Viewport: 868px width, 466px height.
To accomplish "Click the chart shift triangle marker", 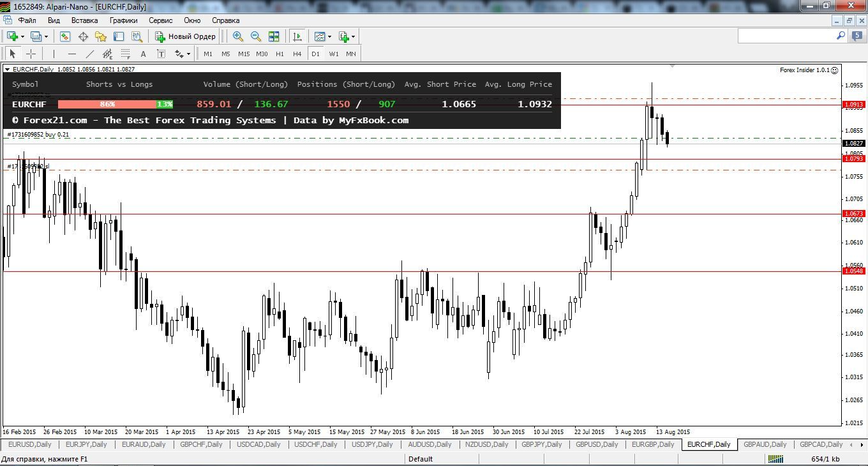I will point(672,66).
